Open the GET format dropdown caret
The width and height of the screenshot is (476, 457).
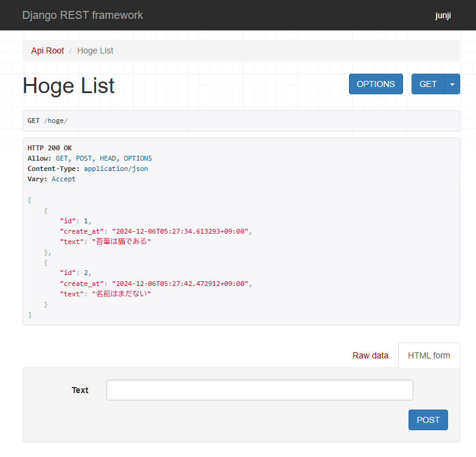pos(452,84)
